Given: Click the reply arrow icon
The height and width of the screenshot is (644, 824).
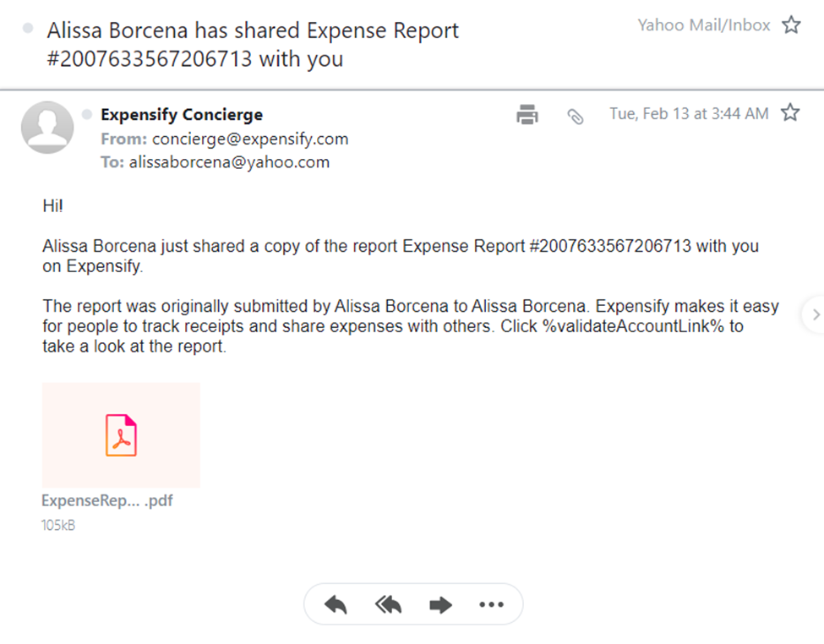Looking at the screenshot, I should click(336, 605).
